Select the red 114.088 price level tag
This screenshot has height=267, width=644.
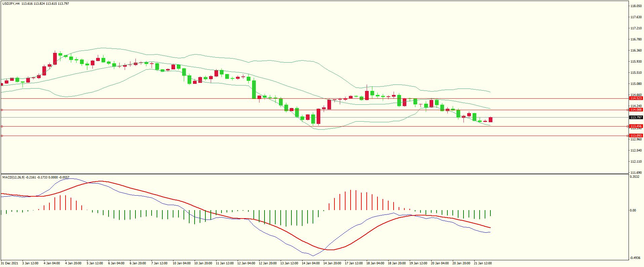(636, 110)
